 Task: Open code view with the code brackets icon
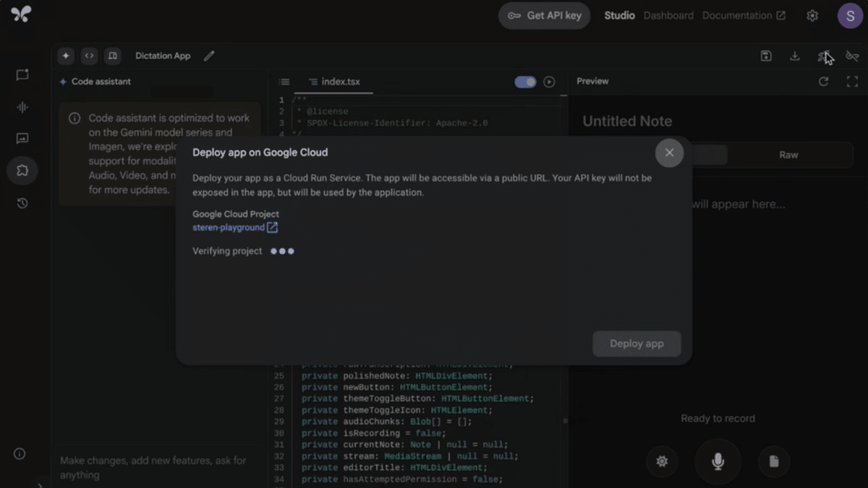pyautogui.click(x=89, y=56)
